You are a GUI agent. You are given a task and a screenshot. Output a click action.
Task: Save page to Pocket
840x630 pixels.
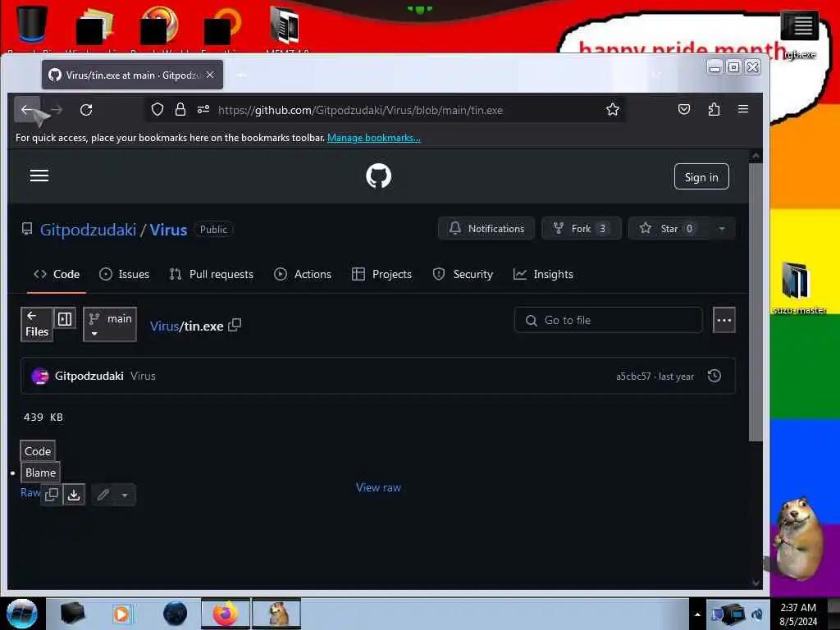pyautogui.click(x=684, y=109)
